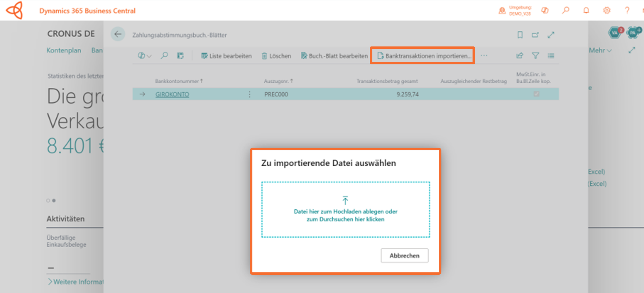Click the file upload drop zone
Image resolution: width=644 pixels, height=293 pixels.
(x=346, y=210)
